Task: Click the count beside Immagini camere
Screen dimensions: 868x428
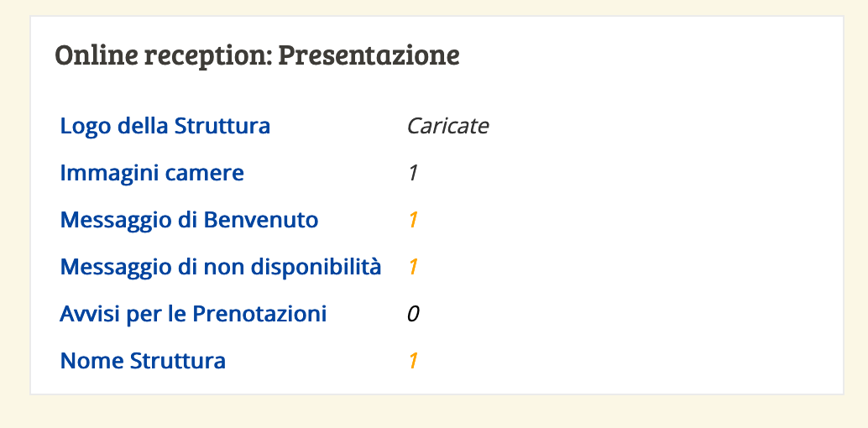Action: pos(412,174)
